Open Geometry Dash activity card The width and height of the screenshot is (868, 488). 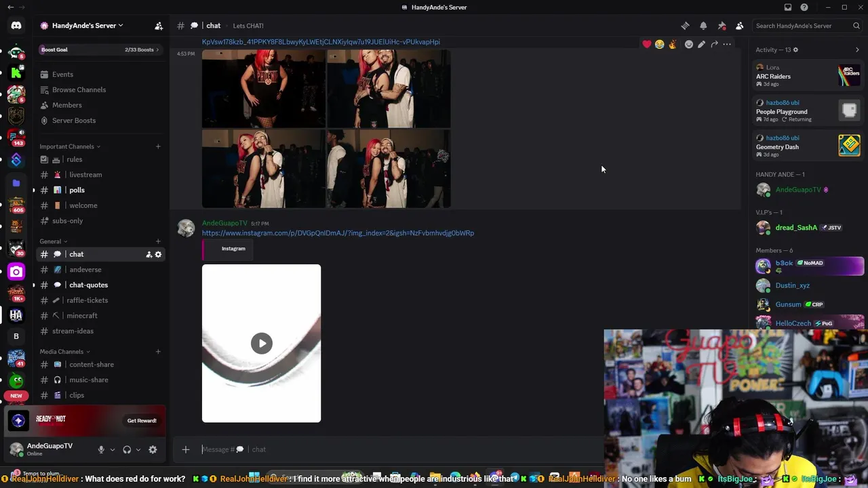808,146
